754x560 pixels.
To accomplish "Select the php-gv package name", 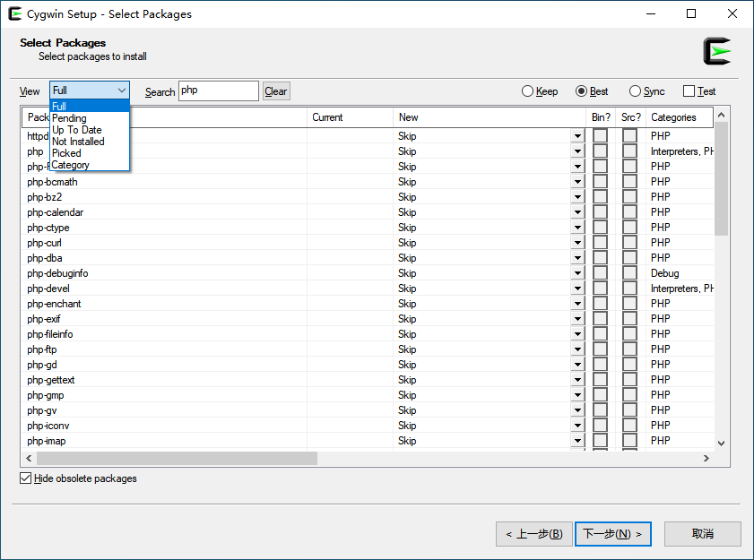I will click(42, 410).
